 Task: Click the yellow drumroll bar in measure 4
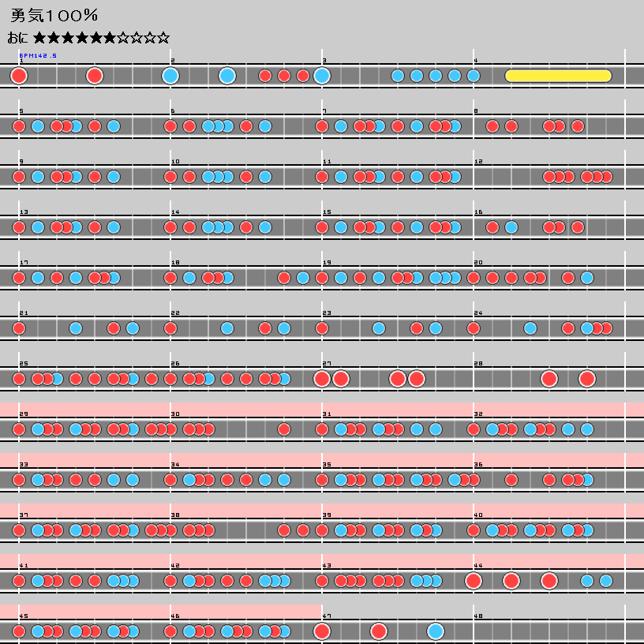(x=558, y=76)
